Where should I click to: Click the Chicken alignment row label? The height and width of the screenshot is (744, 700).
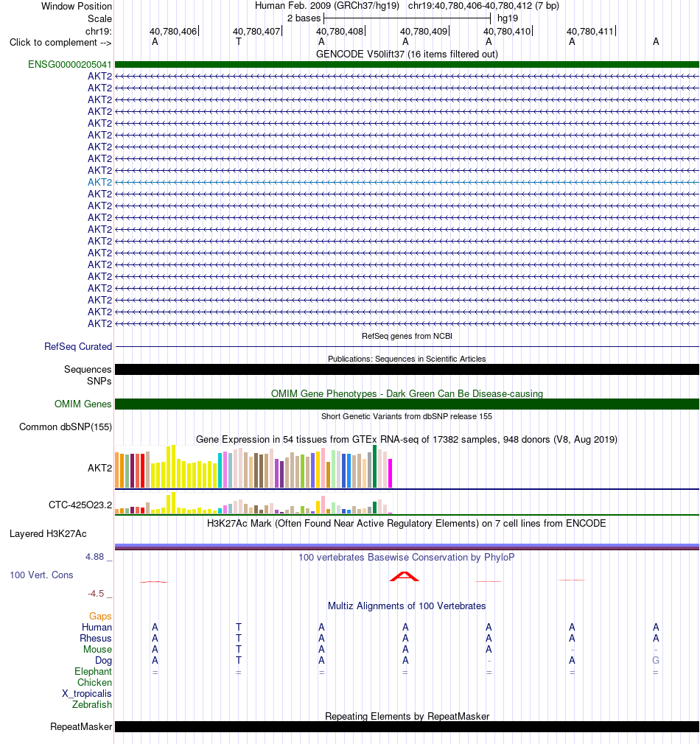pyautogui.click(x=94, y=682)
